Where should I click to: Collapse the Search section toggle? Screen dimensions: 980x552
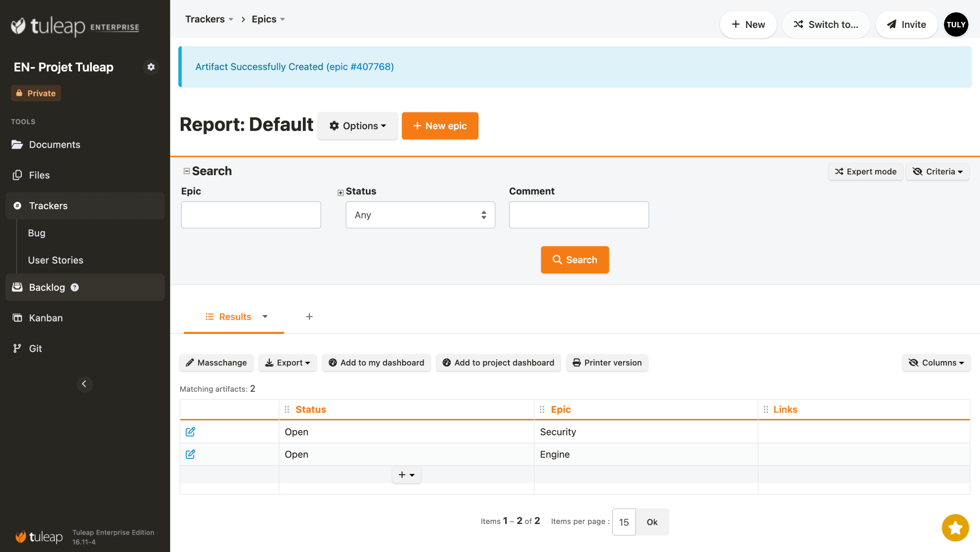[186, 171]
